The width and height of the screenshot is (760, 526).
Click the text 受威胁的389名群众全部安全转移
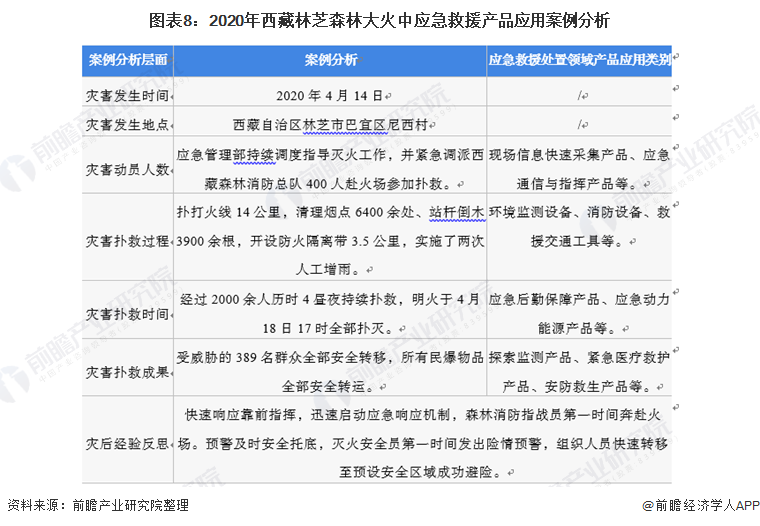(281, 358)
